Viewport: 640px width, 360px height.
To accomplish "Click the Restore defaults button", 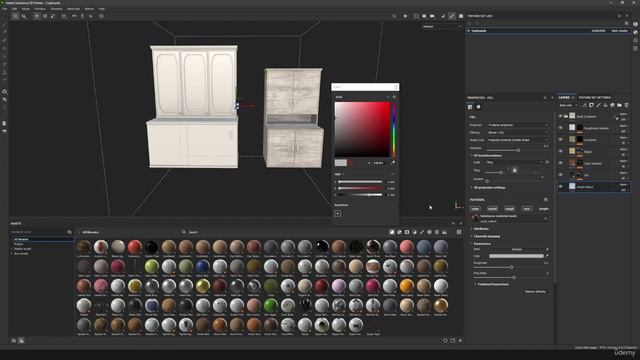I will pyautogui.click(x=535, y=291).
